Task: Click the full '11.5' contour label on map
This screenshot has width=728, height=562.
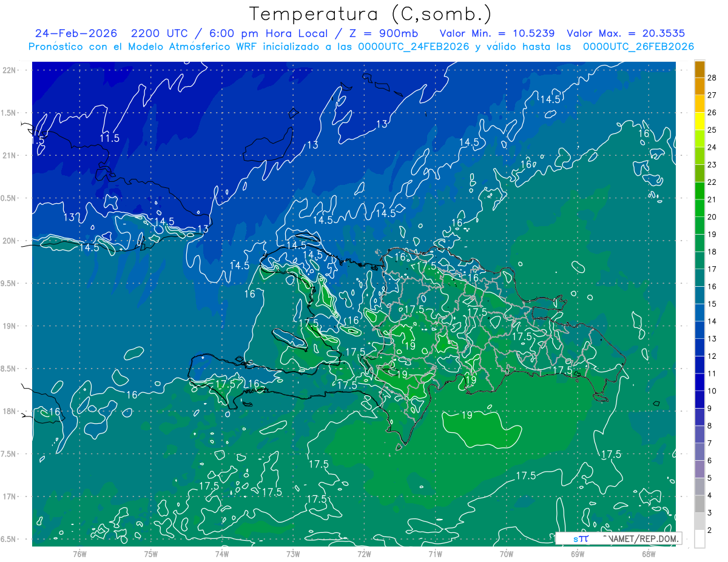Action: tap(110, 138)
